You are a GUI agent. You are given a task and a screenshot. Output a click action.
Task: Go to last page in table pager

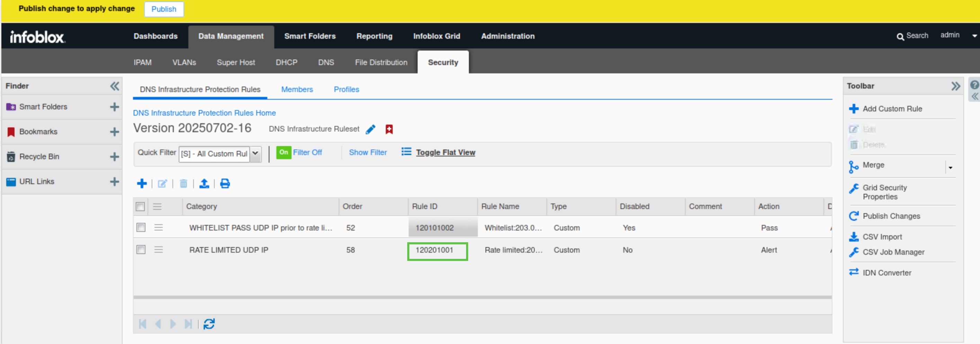pyautogui.click(x=188, y=324)
